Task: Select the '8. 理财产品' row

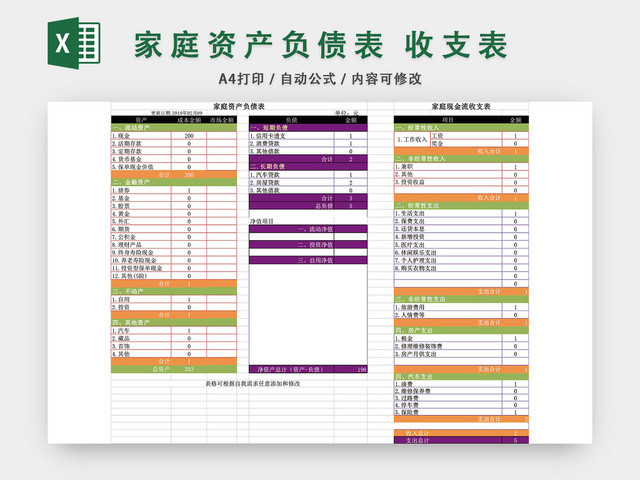Action: 174,244
